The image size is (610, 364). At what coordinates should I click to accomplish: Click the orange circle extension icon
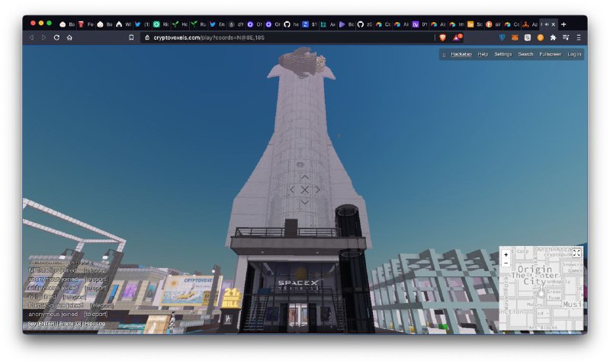point(541,37)
